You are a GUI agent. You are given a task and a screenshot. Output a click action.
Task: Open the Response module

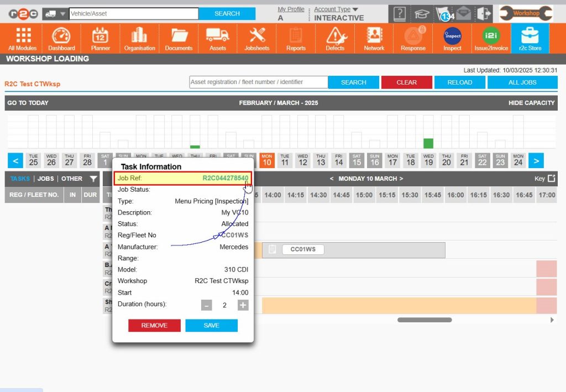point(413,38)
